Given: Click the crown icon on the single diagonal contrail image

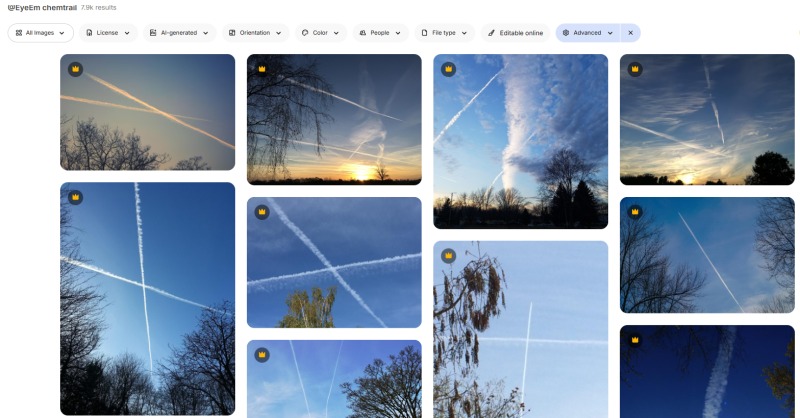Looking at the screenshot, I should pos(635,212).
